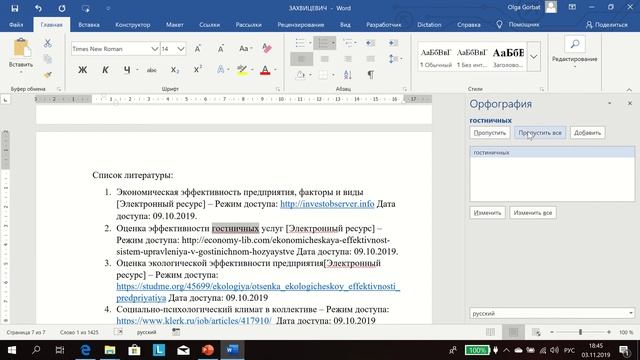Open the shading paint bucket

pyautogui.click(x=300, y=75)
